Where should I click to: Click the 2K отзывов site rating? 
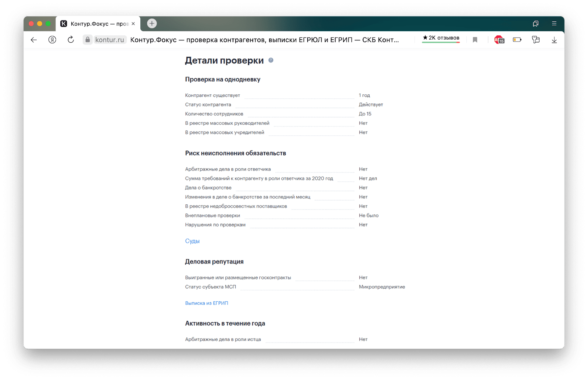click(x=441, y=38)
